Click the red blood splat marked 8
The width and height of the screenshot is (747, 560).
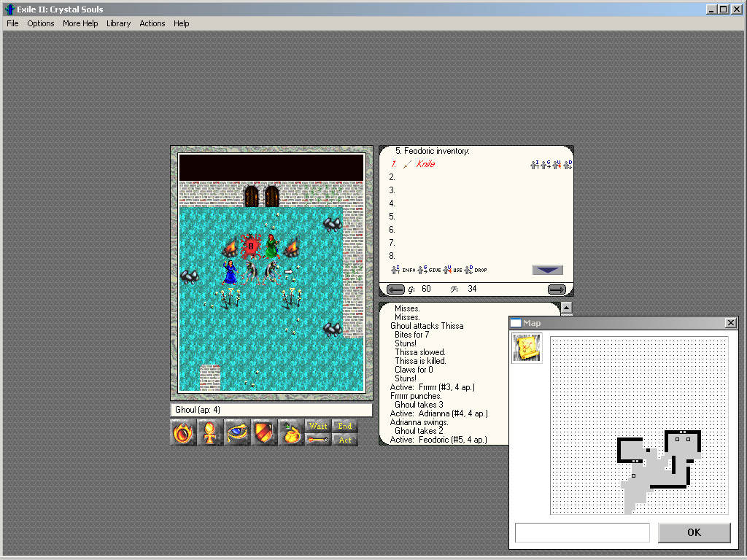(x=251, y=246)
